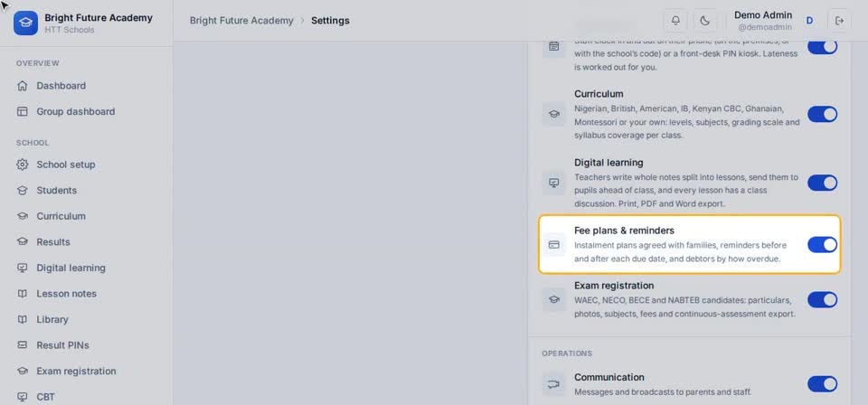
Task: Click the Lesson notes book icon
Action: pos(22,293)
